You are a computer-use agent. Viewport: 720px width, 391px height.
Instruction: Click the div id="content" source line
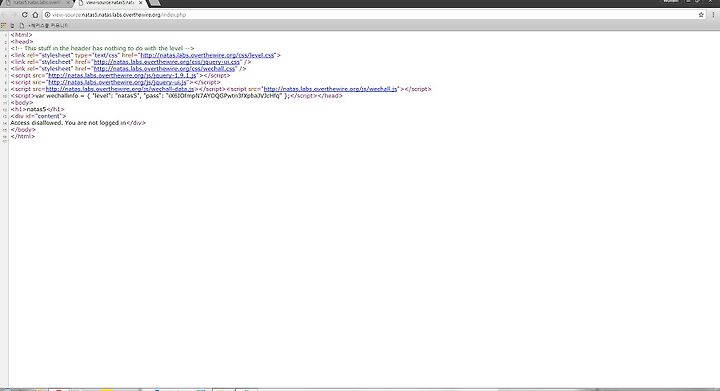point(38,116)
